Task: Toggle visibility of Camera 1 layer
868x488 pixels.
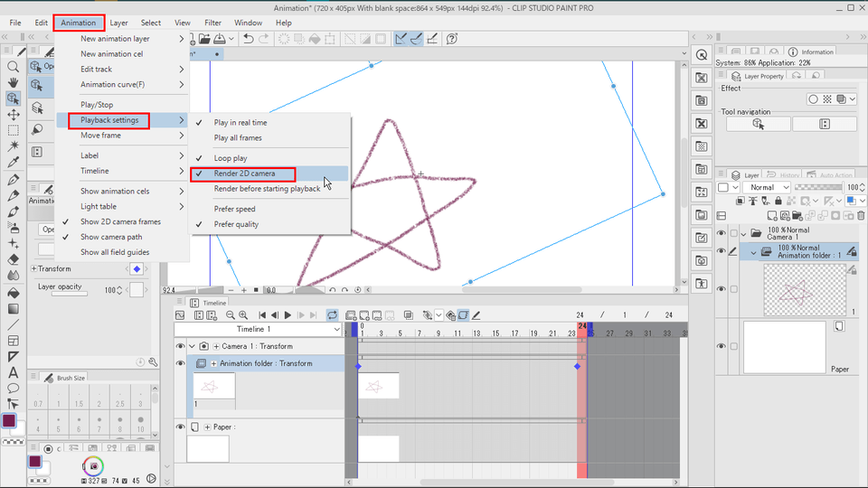Action: 721,233
